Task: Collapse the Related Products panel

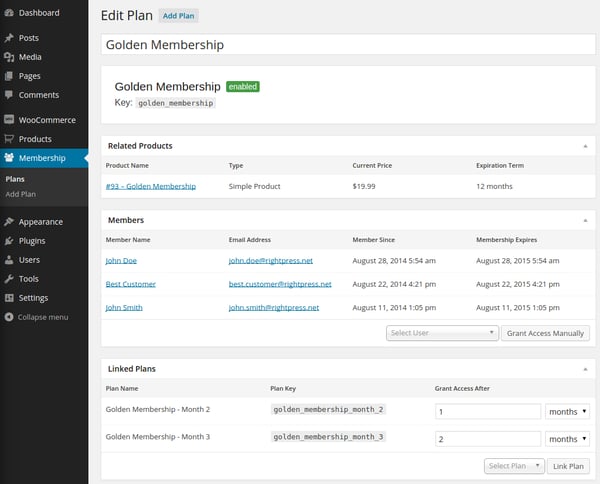Action: 585,146
